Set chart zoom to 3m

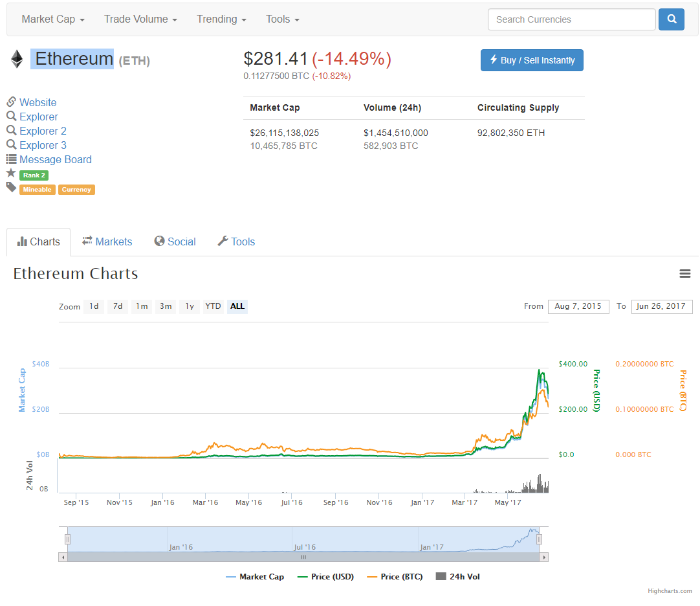166,307
